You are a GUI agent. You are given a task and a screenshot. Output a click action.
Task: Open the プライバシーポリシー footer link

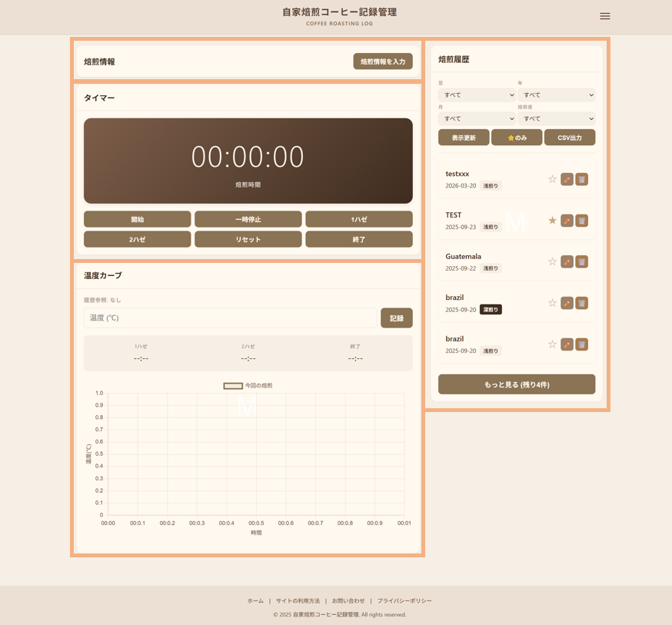(404, 601)
